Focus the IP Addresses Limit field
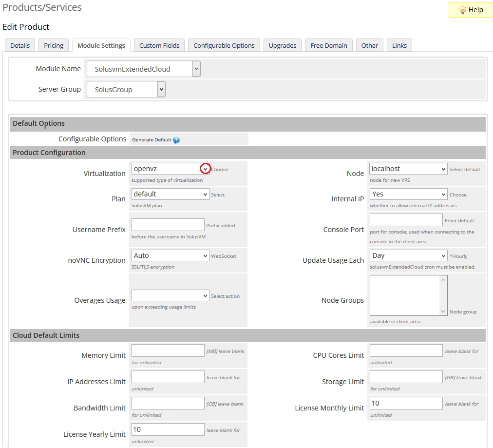493x448 pixels. click(x=168, y=377)
